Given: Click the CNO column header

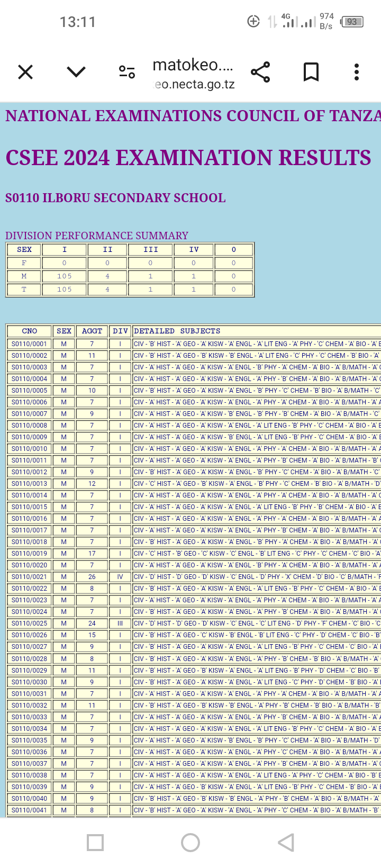Looking at the screenshot, I should 30,331.
